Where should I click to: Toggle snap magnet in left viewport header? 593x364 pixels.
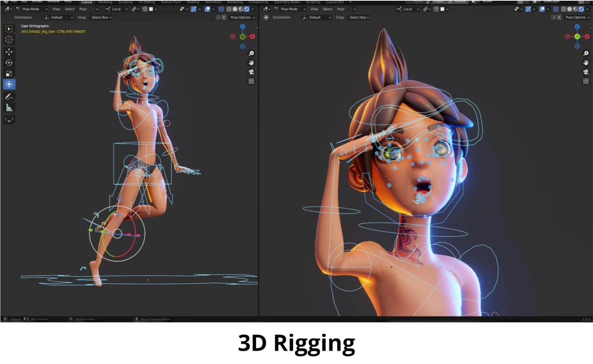pos(145,9)
